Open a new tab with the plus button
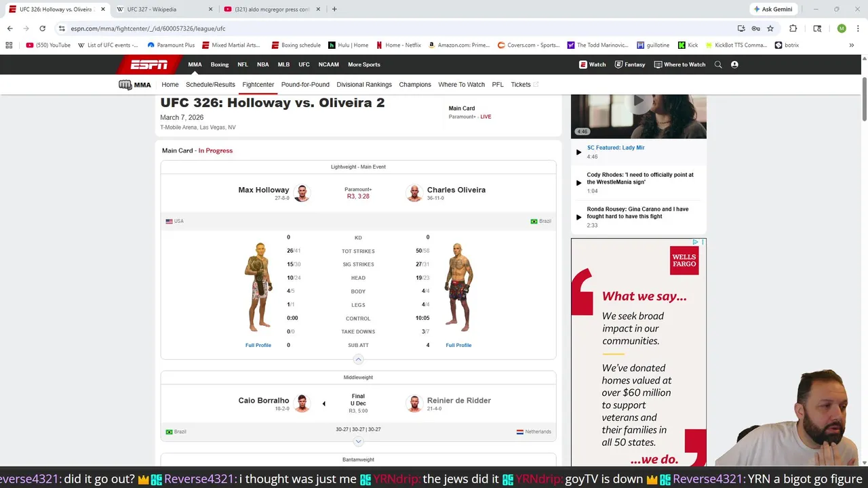The width and height of the screenshot is (868, 488). click(x=334, y=9)
